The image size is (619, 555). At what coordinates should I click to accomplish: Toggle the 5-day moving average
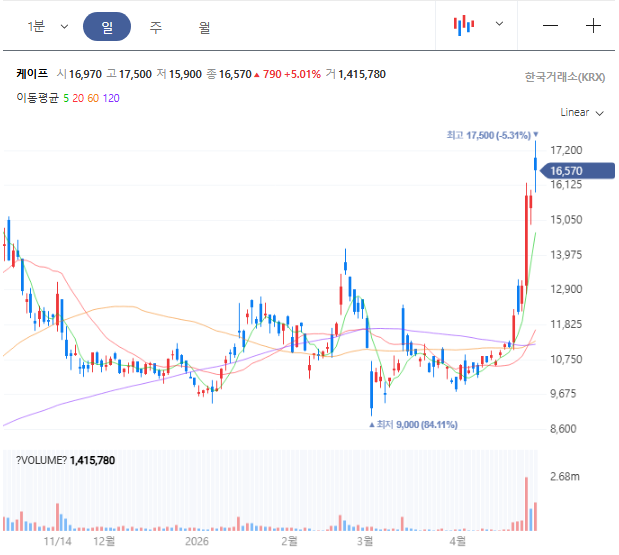tap(66, 98)
